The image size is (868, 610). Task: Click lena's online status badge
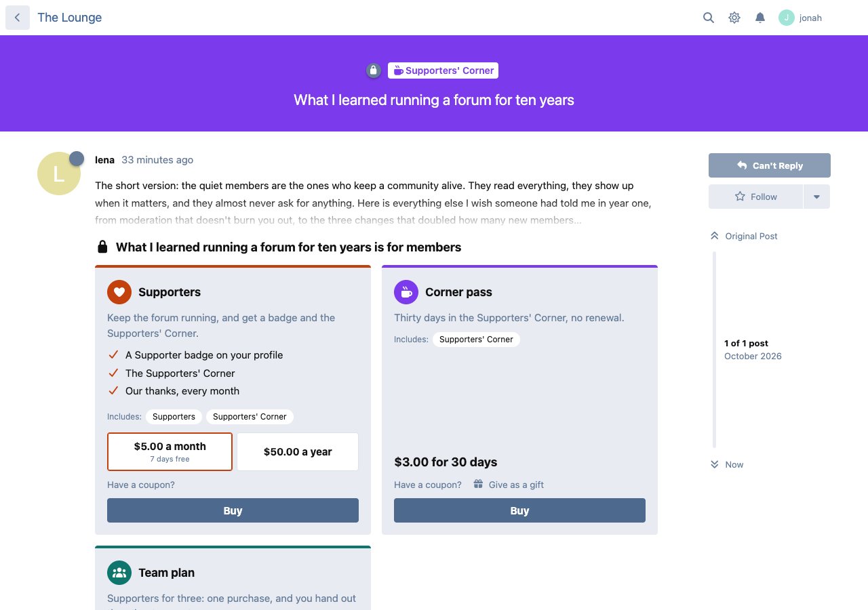click(77, 159)
